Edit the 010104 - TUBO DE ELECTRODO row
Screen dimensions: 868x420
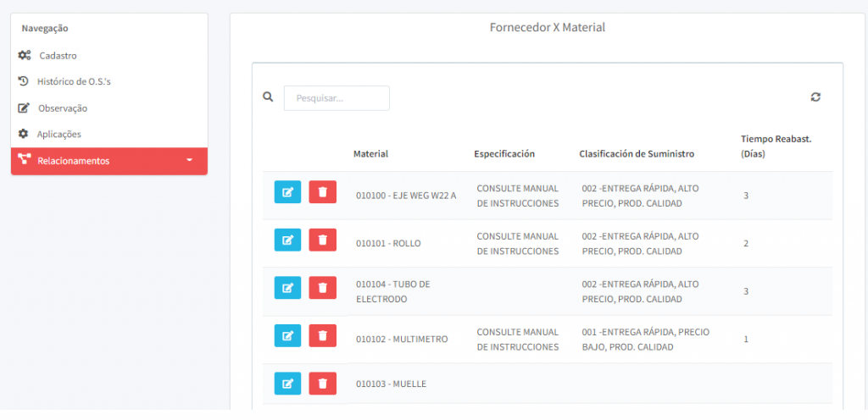coord(287,288)
